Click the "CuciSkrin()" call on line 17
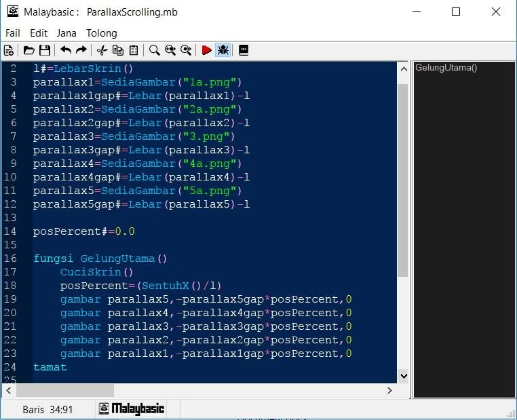This screenshot has width=517, height=420. pyautogui.click(x=96, y=272)
